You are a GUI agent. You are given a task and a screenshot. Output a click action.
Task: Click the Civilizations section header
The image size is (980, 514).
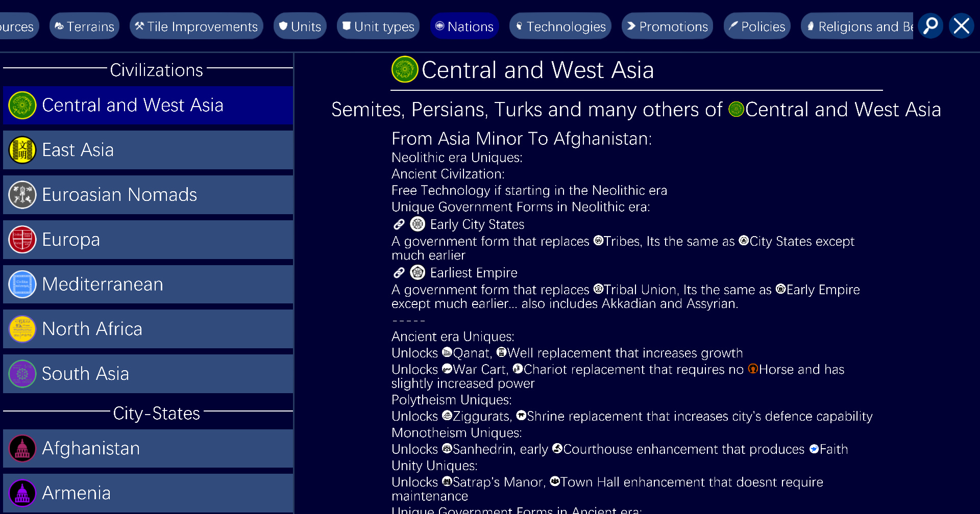156,70
